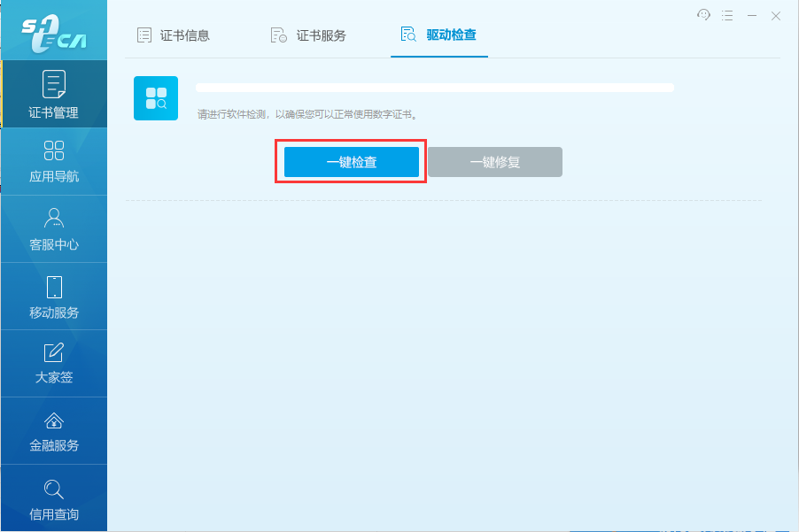Screen dimensions: 799x532
Task: Switch to the 证书服务 tab
Action: click(x=307, y=35)
